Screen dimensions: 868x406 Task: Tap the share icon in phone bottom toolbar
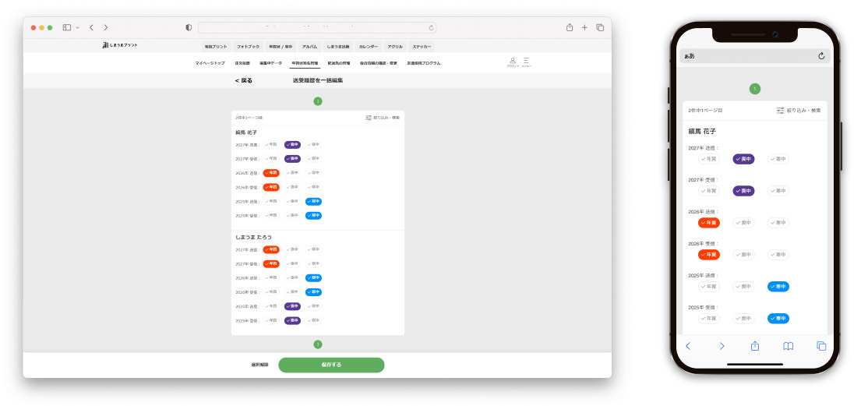755,346
